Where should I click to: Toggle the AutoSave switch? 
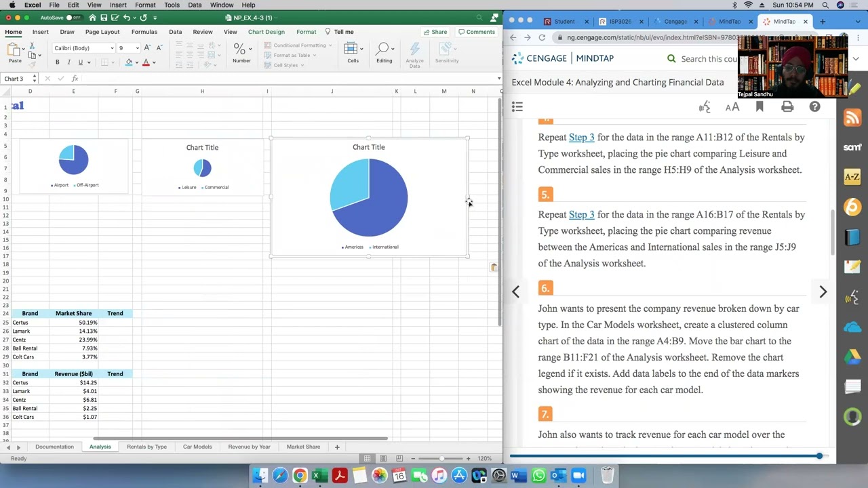73,18
